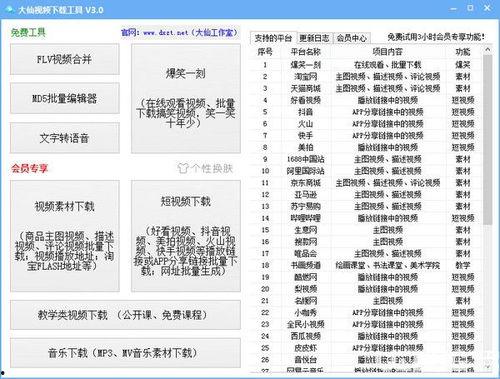Select the 淘宝网 row in platform list
The width and height of the screenshot is (500, 379).
pyautogui.click(x=365, y=77)
